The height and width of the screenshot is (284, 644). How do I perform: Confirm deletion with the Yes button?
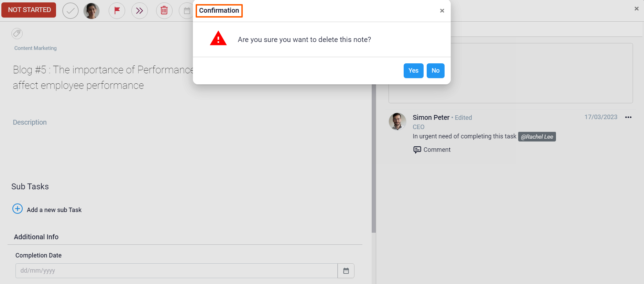[x=413, y=71]
